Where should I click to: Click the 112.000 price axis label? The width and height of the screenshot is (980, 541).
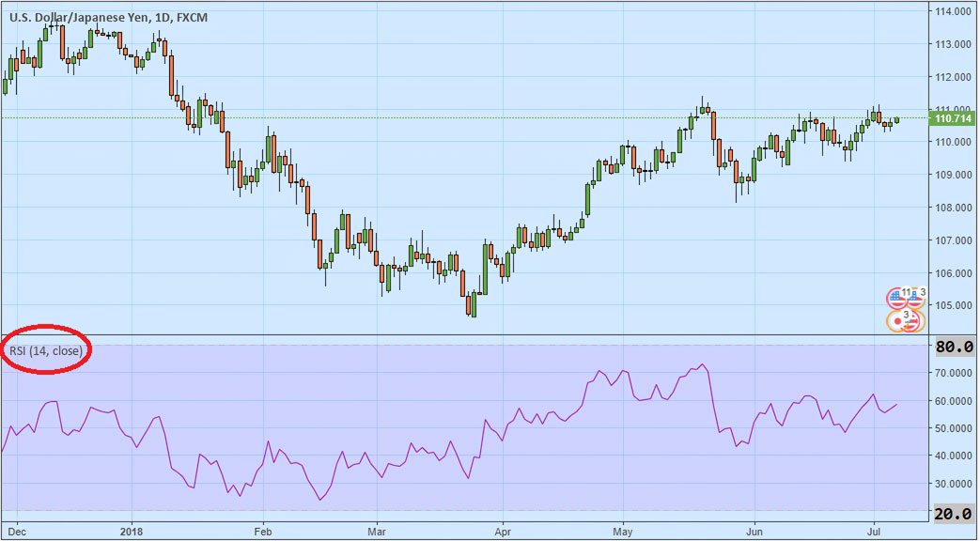click(954, 76)
